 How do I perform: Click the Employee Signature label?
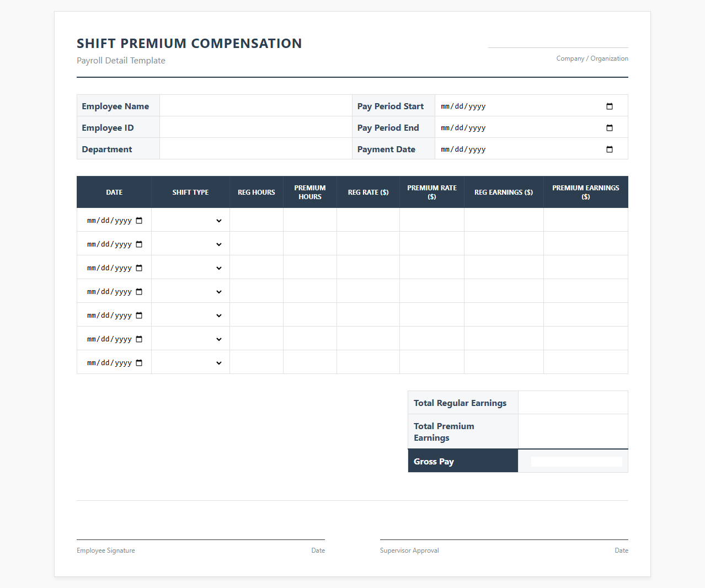(106, 550)
